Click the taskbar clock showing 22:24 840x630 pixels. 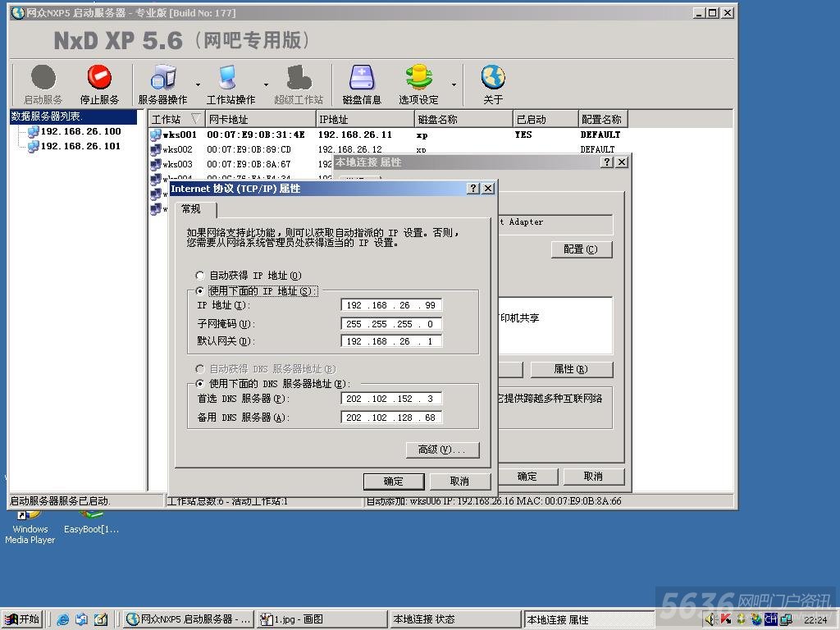(815, 620)
